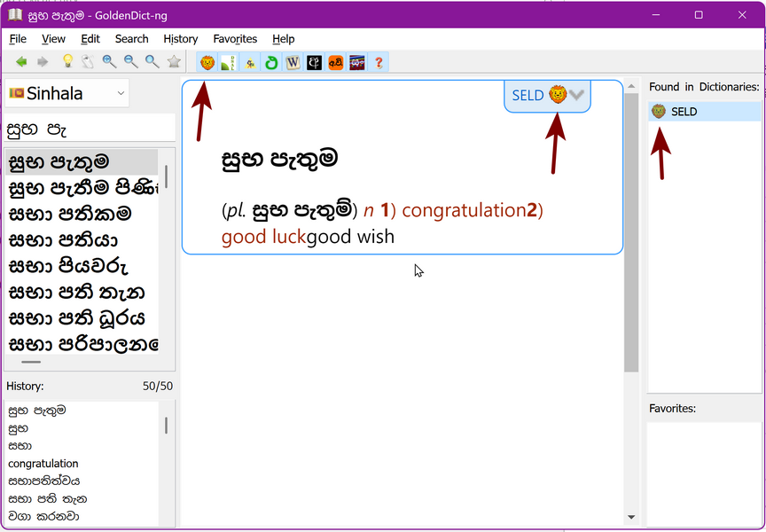
Task: Click the green Back navigation arrow
Action: (x=21, y=62)
